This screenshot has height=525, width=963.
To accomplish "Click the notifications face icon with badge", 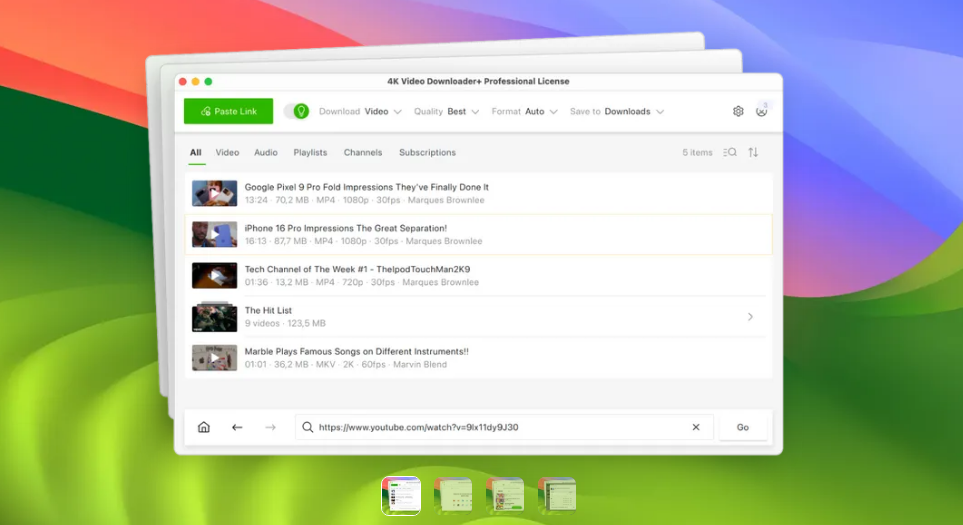I will (762, 111).
